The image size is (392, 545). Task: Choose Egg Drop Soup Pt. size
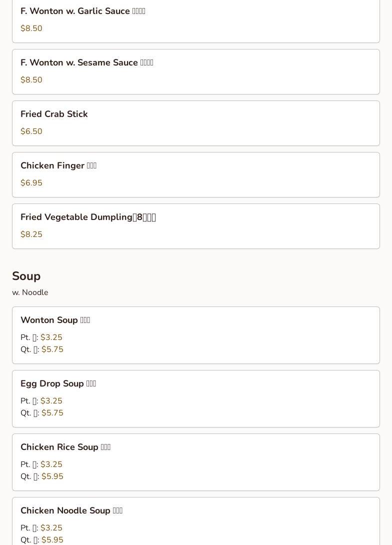[x=41, y=401]
